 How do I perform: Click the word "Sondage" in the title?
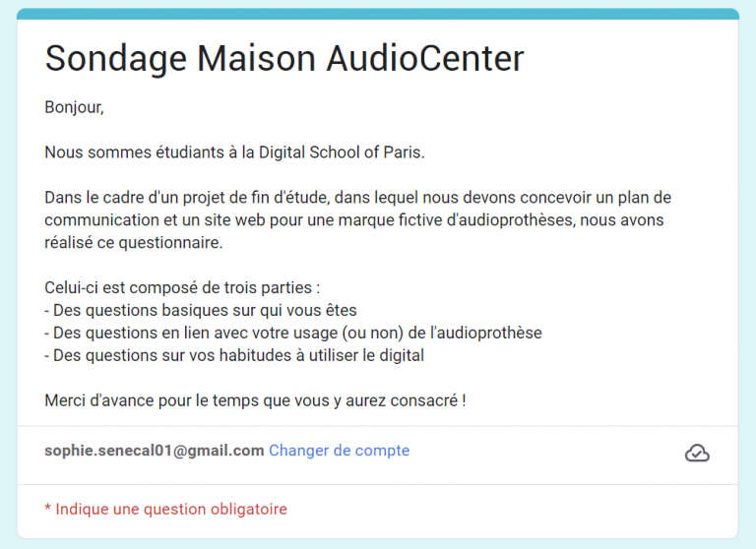115,58
